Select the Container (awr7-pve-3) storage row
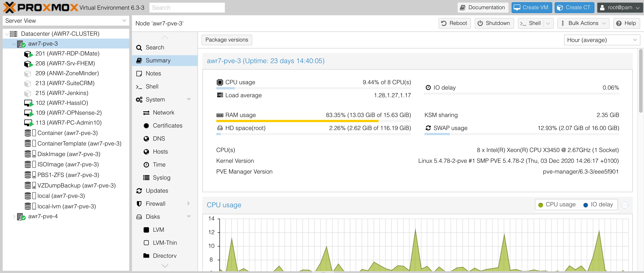Viewport: 644px width, 273px height. pos(66,133)
